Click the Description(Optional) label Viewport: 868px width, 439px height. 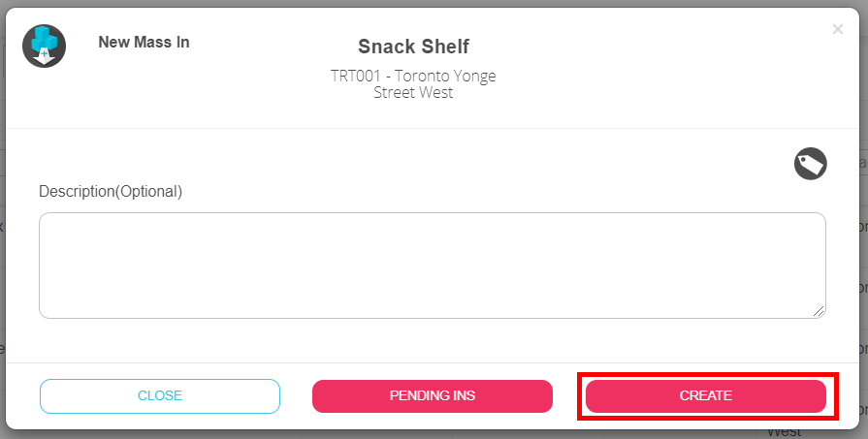(x=111, y=191)
